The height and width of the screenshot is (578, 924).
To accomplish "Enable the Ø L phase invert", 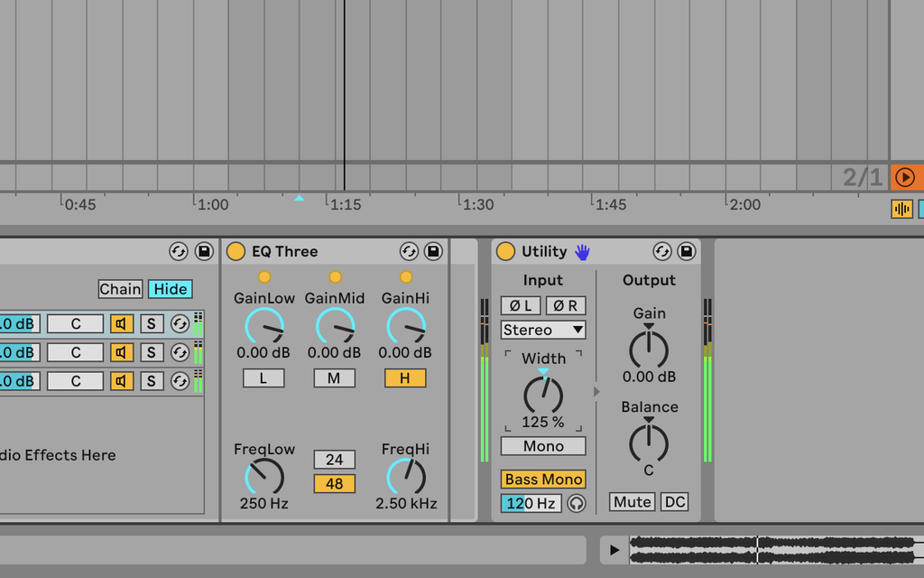I will click(520, 305).
